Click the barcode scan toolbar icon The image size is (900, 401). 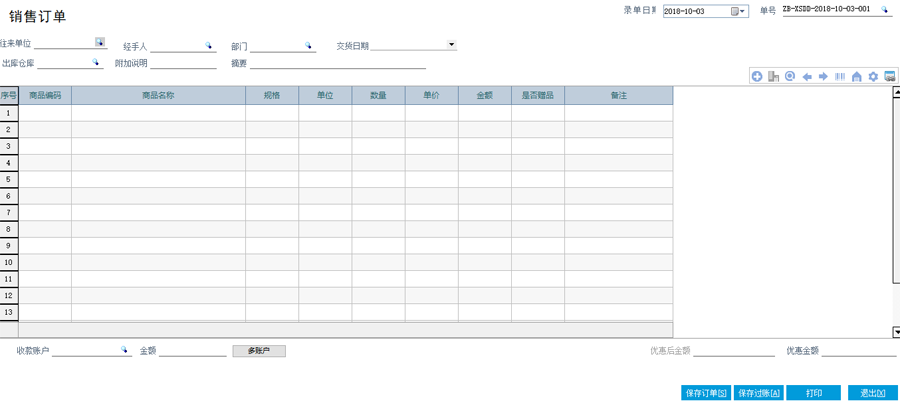(x=840, y=76)
